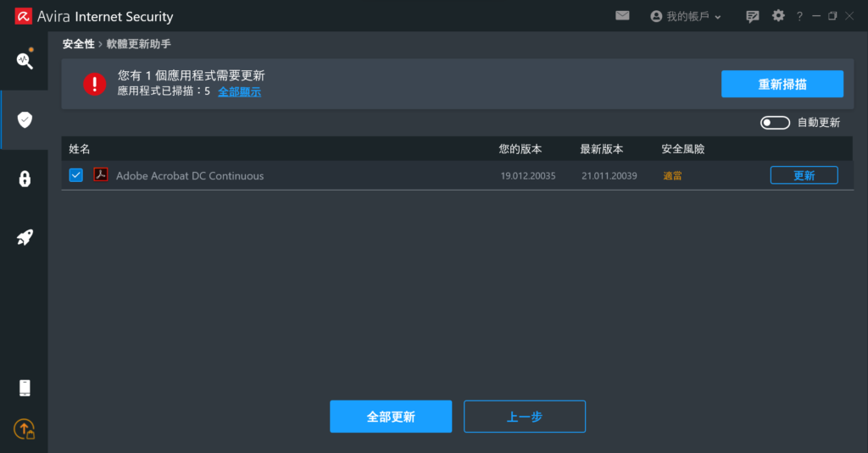Restore the Avira window size
This screenshot has height=453, width=868.
click(832, 16)
